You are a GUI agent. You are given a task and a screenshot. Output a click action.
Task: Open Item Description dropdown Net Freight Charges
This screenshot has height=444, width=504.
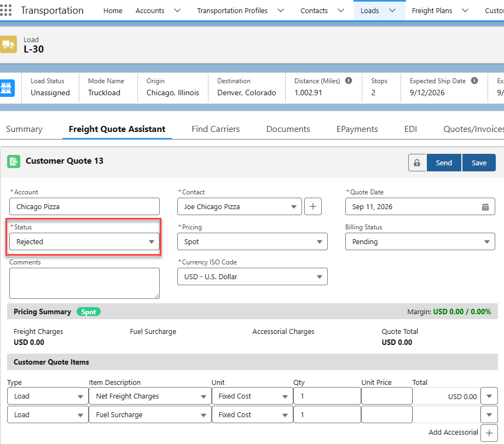[x=150, y=396]
